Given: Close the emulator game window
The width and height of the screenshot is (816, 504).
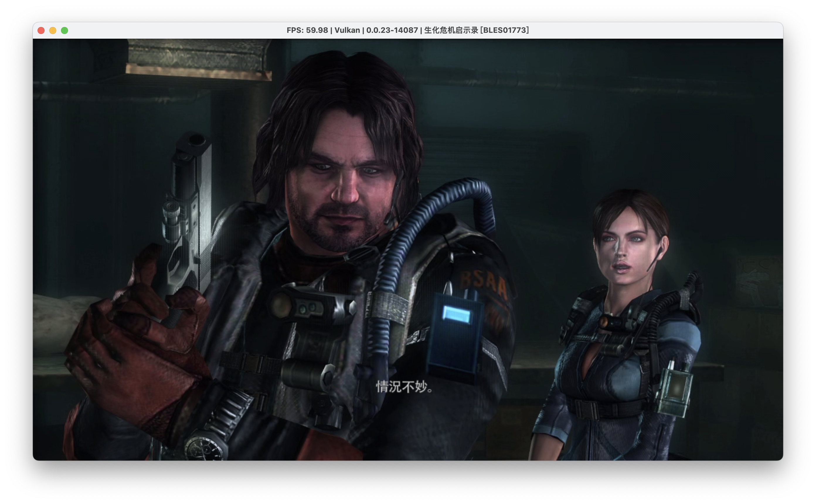Looking at the screenshot, I should 41,30.
